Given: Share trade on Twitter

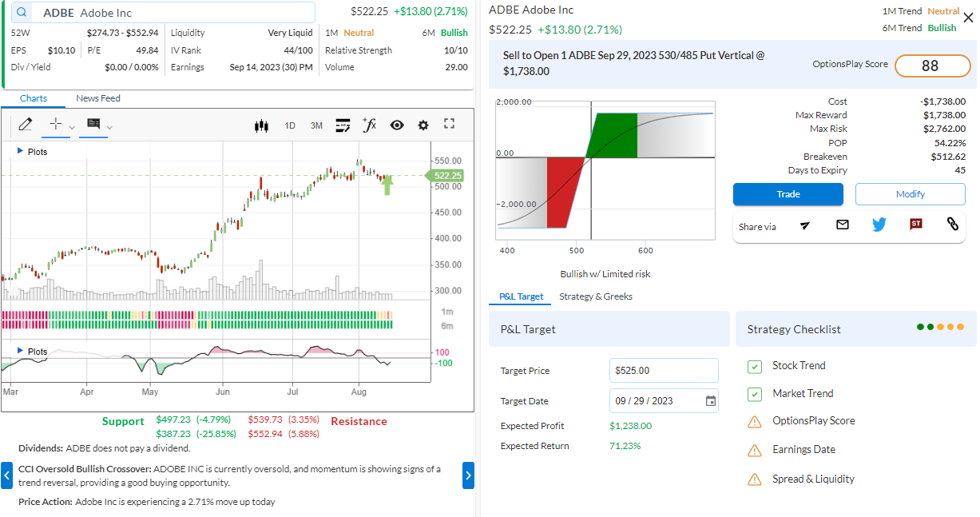Looking at the screenshot, I should 879,225.
